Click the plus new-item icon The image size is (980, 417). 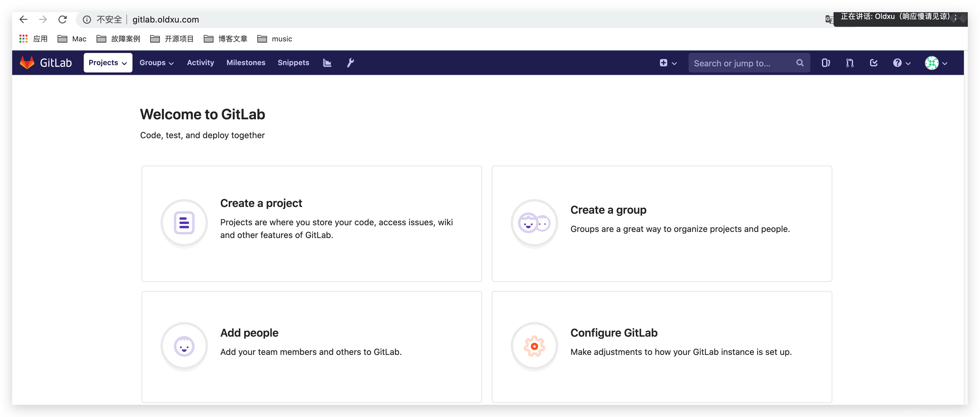(664, 63)
